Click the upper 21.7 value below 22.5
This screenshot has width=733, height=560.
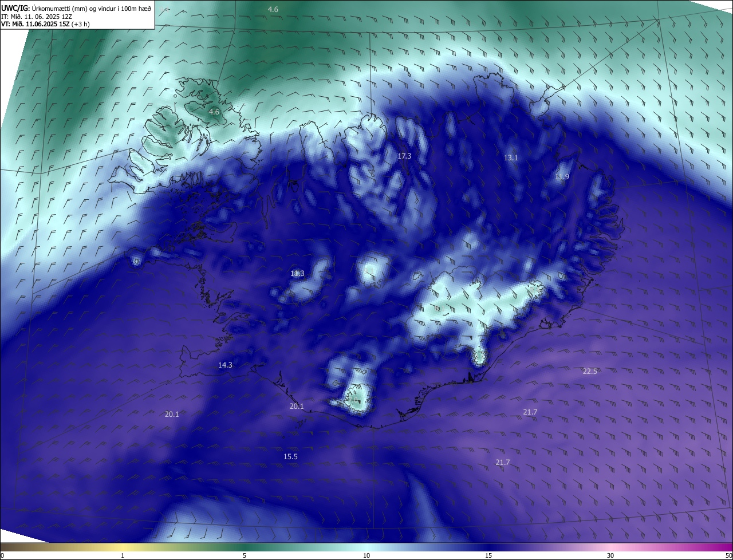coord(530,412)
